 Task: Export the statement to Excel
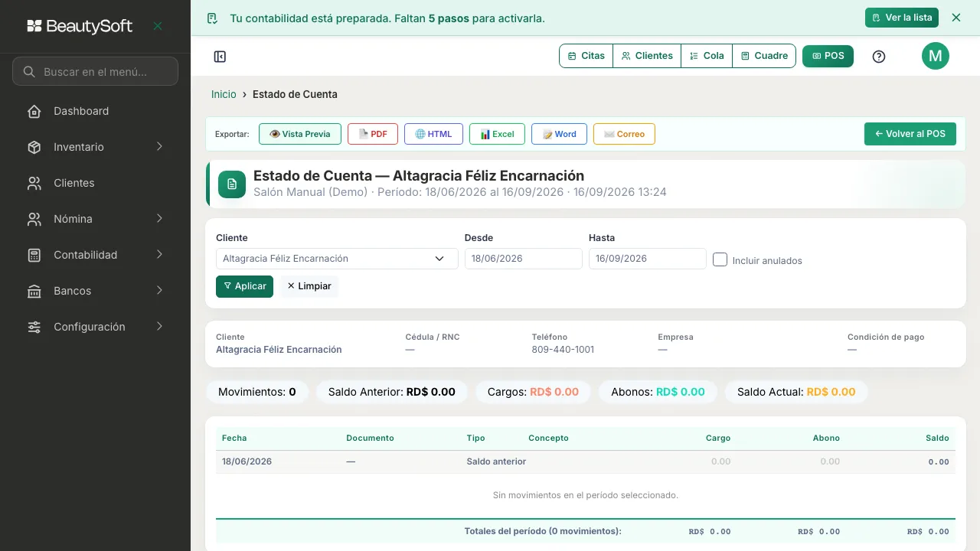point(497,134)
